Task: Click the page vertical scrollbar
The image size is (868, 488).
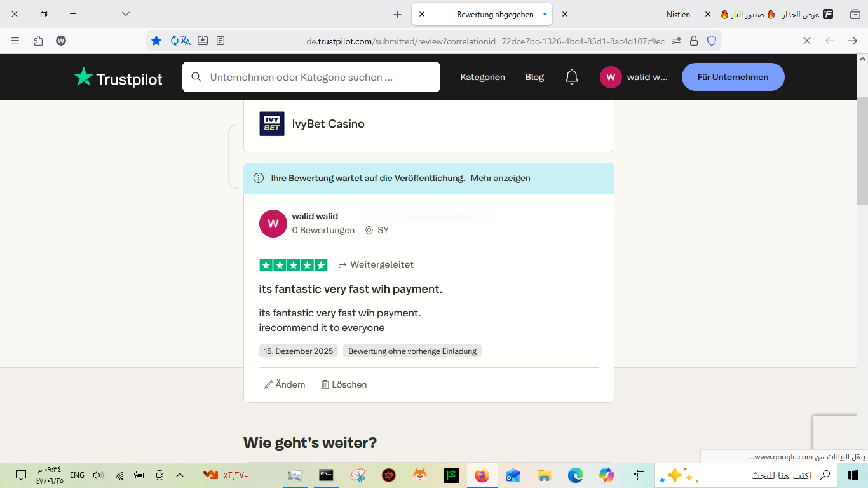Action: pyautogui.click(x=862, y=151)
